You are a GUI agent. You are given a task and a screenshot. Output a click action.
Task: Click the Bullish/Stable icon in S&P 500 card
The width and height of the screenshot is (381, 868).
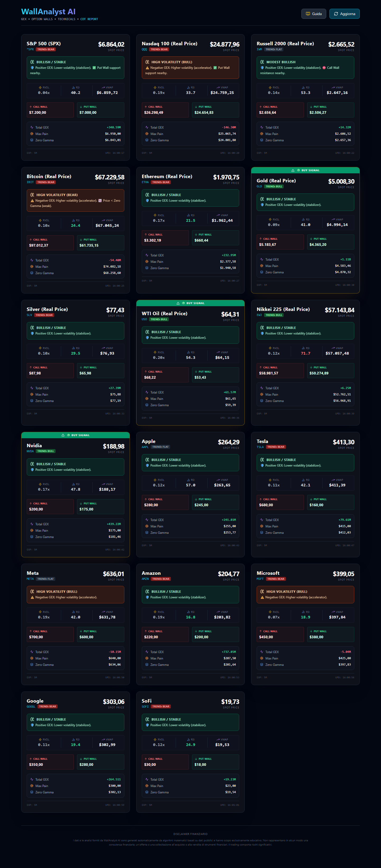coord(32,62)
